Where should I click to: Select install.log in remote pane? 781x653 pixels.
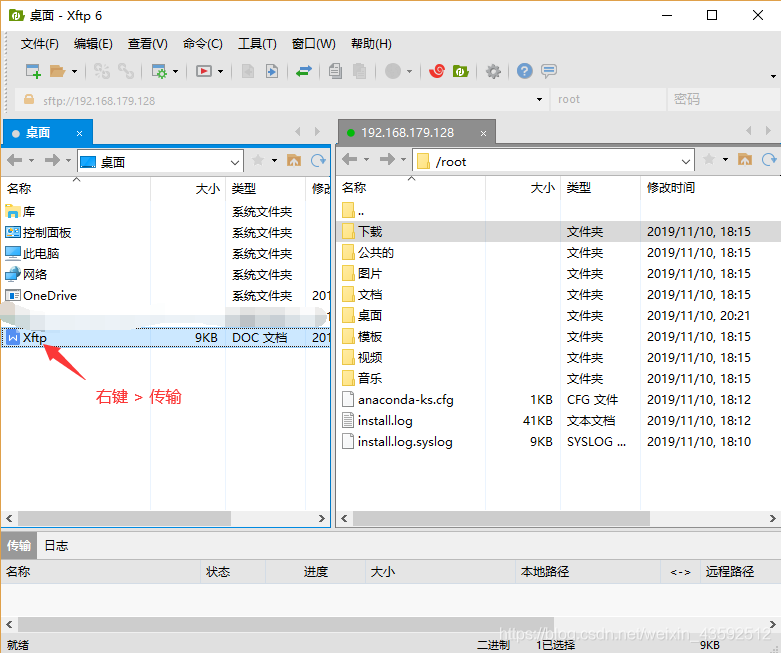point(559,421)
